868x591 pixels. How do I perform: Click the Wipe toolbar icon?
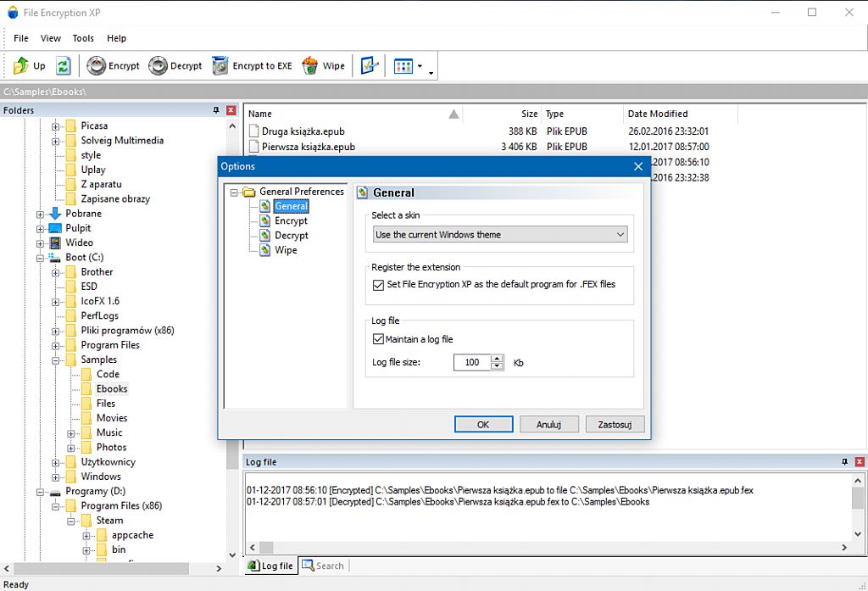click(310, 65)
